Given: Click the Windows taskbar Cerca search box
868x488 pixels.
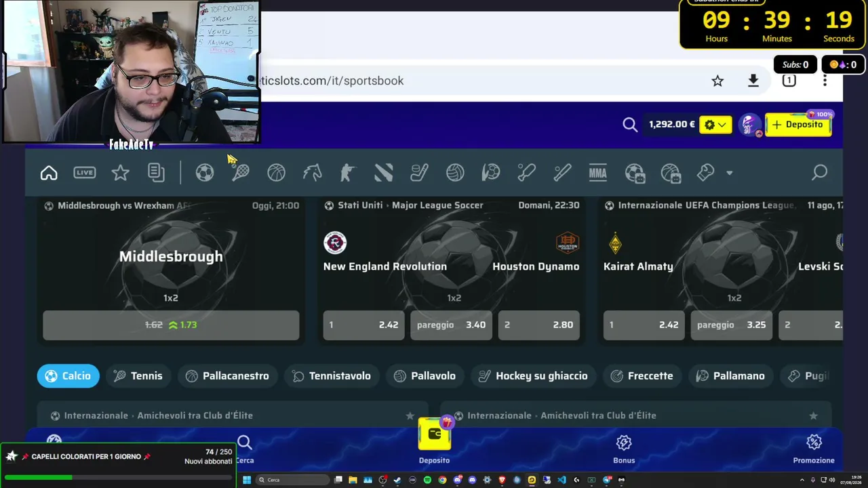Looking at the screenshot, I should click(x=292, y=480).
